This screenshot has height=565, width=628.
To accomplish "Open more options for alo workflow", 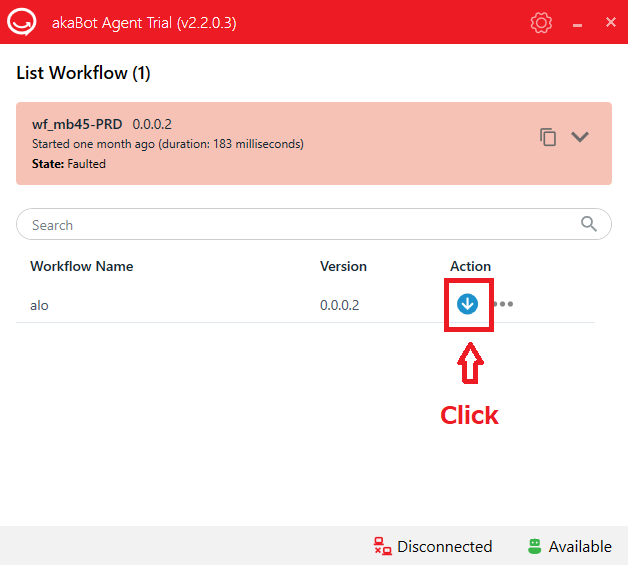I will point(503,304).
